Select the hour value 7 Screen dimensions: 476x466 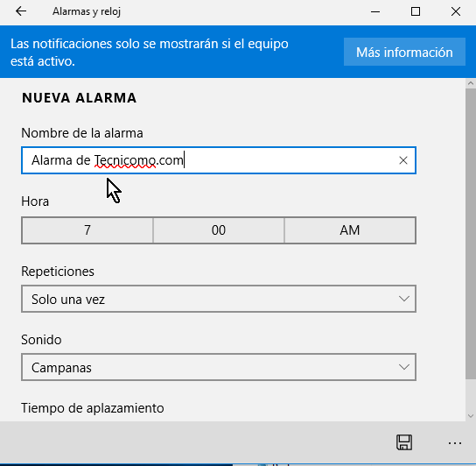pyautogui.click(x=87, y=230)
